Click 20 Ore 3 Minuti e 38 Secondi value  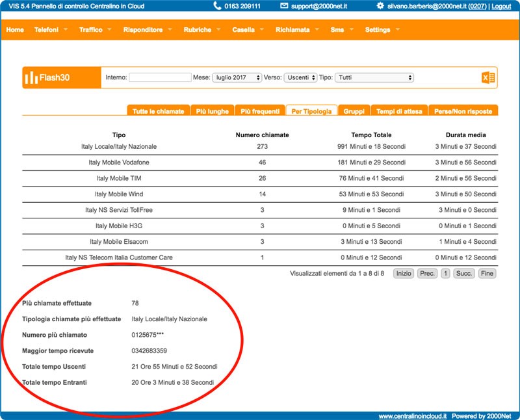pos(173,382)
